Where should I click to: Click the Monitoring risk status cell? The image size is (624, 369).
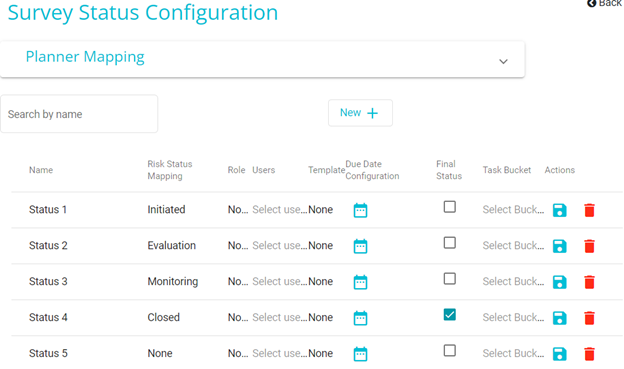pos(173,281)
